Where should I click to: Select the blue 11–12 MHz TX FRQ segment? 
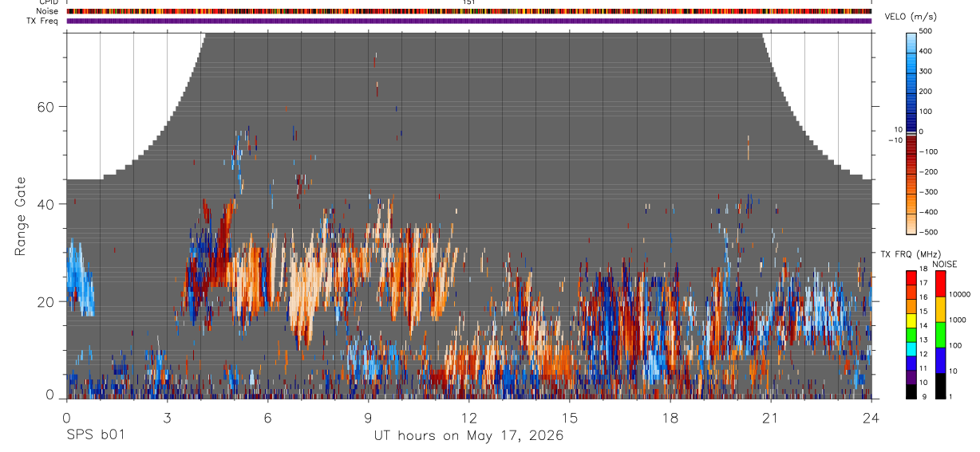(x=911, y=363)
